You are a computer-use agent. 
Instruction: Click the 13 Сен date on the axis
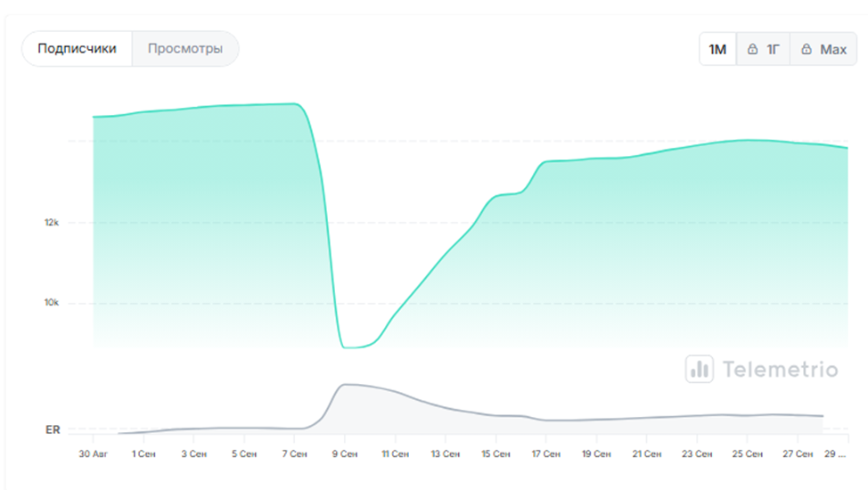(x=446, y=453)
